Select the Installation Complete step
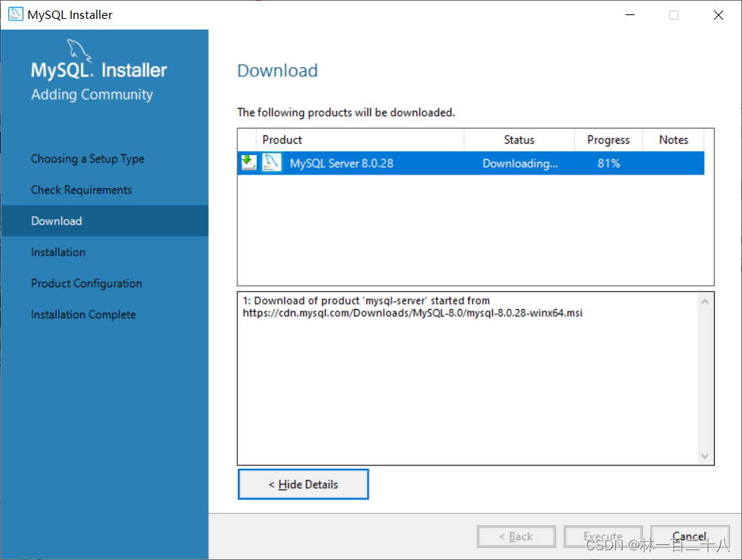742x560 pixels. [83, 315]
